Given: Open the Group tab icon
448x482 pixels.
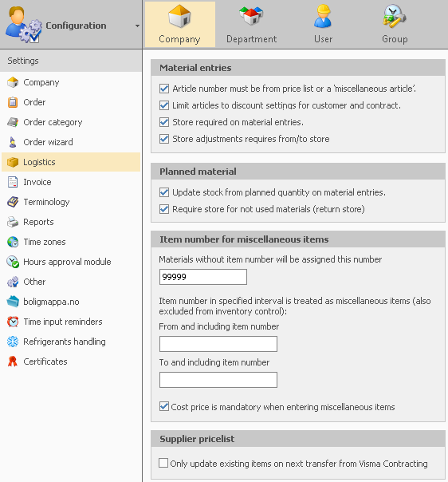Looking at the screenshot, I should 395,16.
